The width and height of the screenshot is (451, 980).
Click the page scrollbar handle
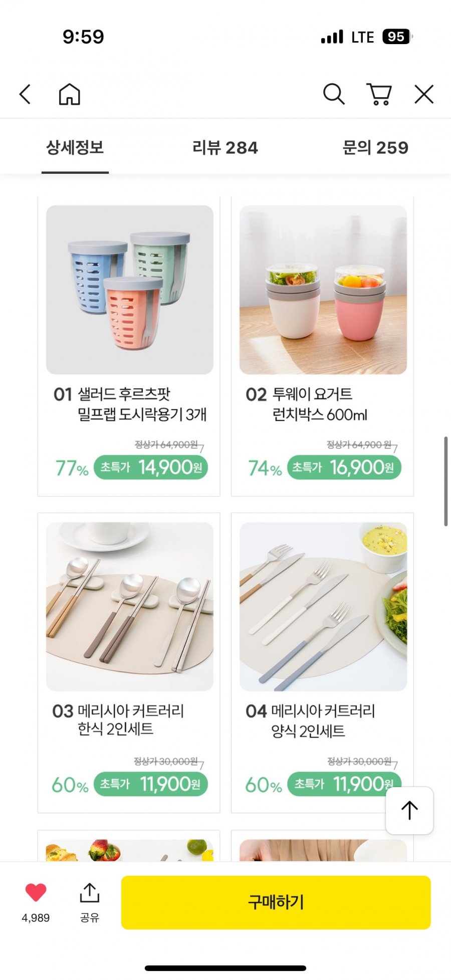point(445,481)
